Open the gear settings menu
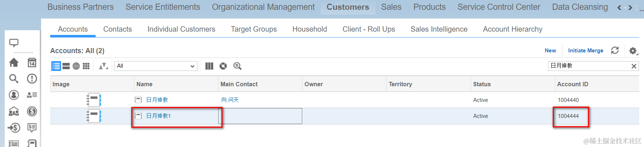 pyautogui.click(x=633, y=51)
